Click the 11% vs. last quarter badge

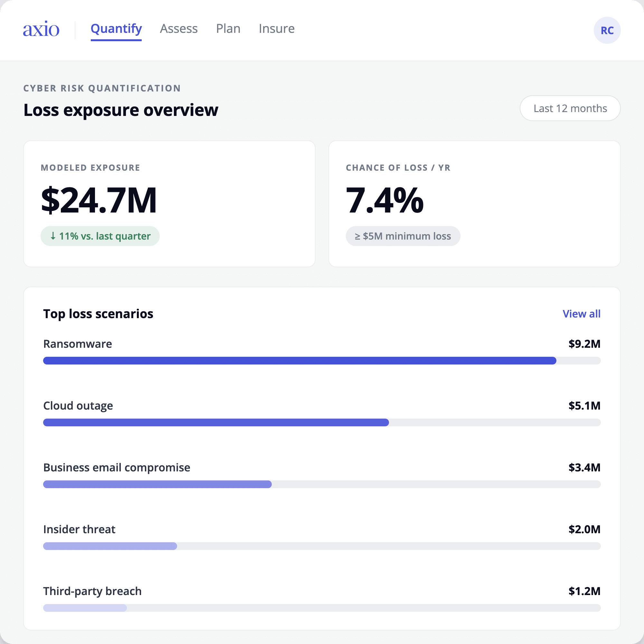100,236
